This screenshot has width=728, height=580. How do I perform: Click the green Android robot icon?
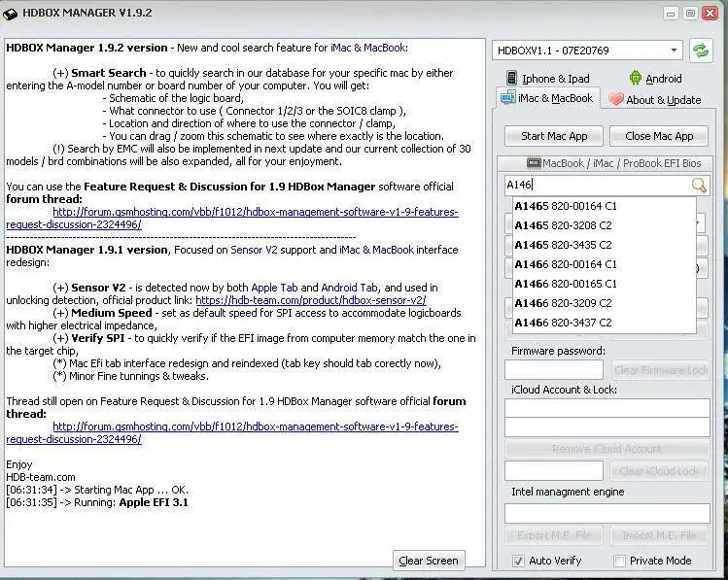click(635, 78)
